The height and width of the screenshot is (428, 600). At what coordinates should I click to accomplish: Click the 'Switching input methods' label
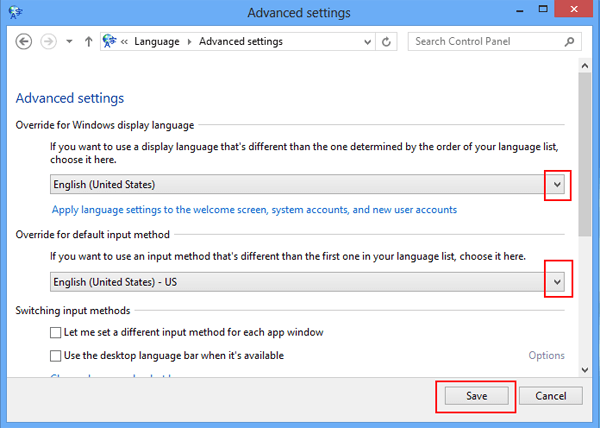point(73,310)
